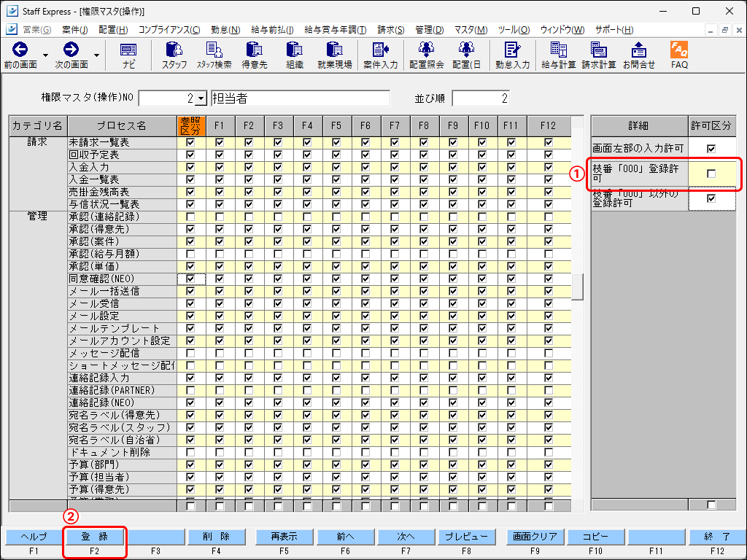Select the 予算(部門) process row
The image size is (747, 560).
122,464
